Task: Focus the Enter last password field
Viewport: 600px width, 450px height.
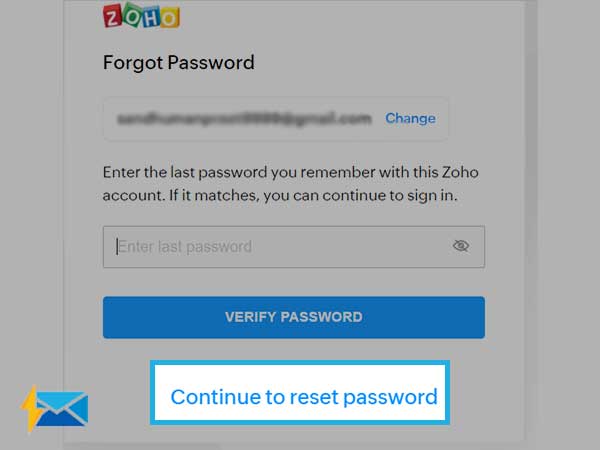Action: (293, 247)
